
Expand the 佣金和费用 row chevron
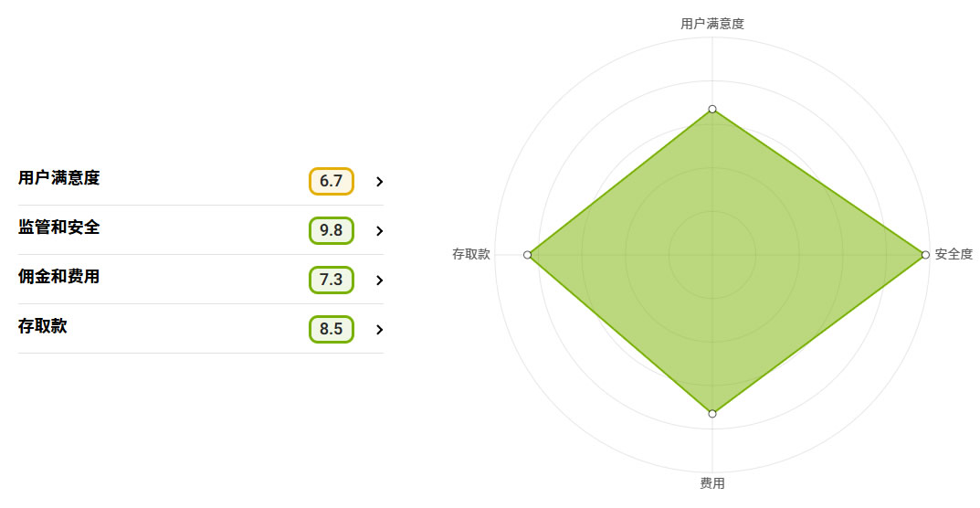pyautogui.click(x=379, y=280)
